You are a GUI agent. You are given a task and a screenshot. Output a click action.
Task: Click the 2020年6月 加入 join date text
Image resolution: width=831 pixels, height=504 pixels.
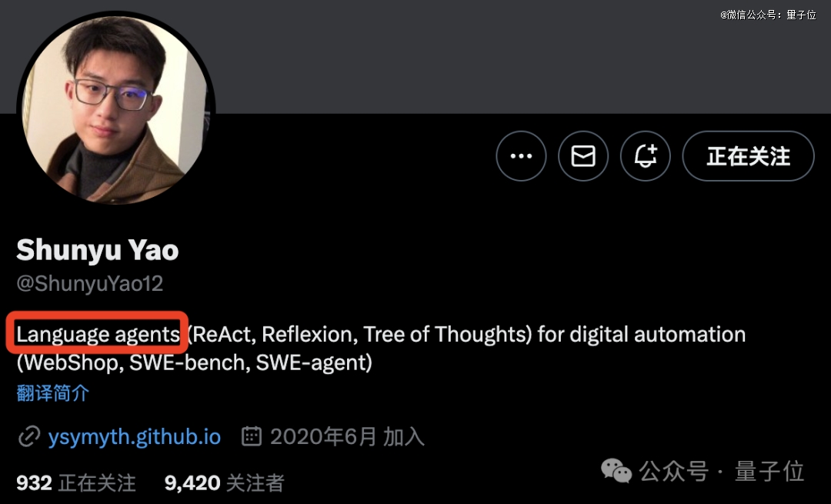click(x=347, y=437)
